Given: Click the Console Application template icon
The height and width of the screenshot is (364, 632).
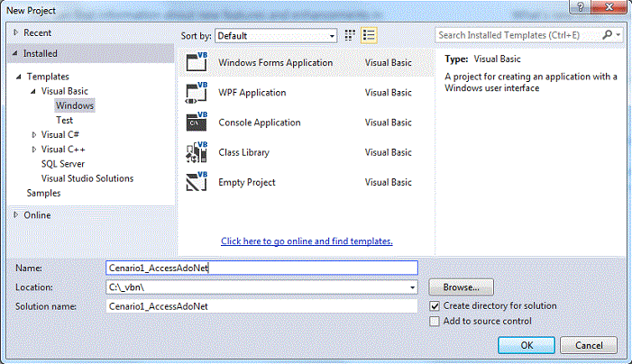Looking at the screenshot, I should click(x=197, y=122).
